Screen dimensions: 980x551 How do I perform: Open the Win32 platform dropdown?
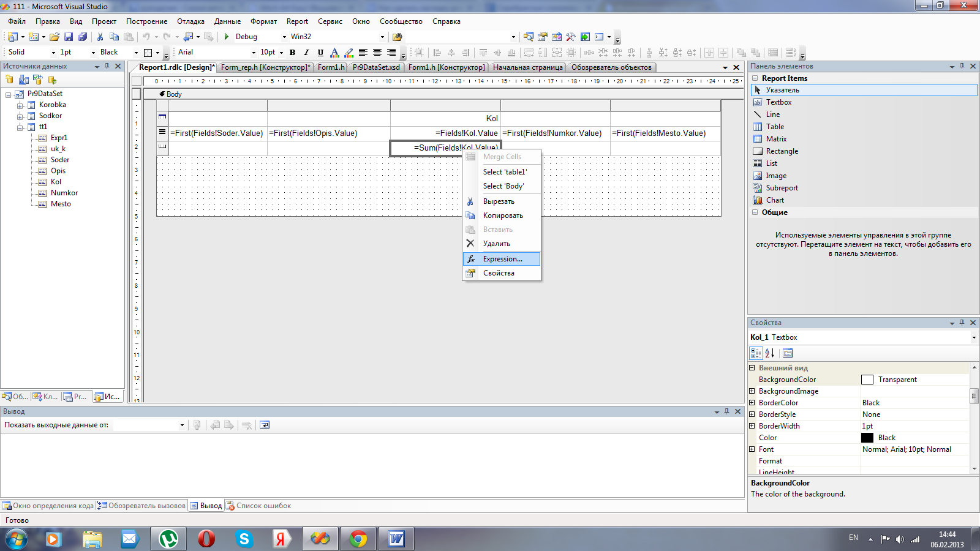(382, 37)
